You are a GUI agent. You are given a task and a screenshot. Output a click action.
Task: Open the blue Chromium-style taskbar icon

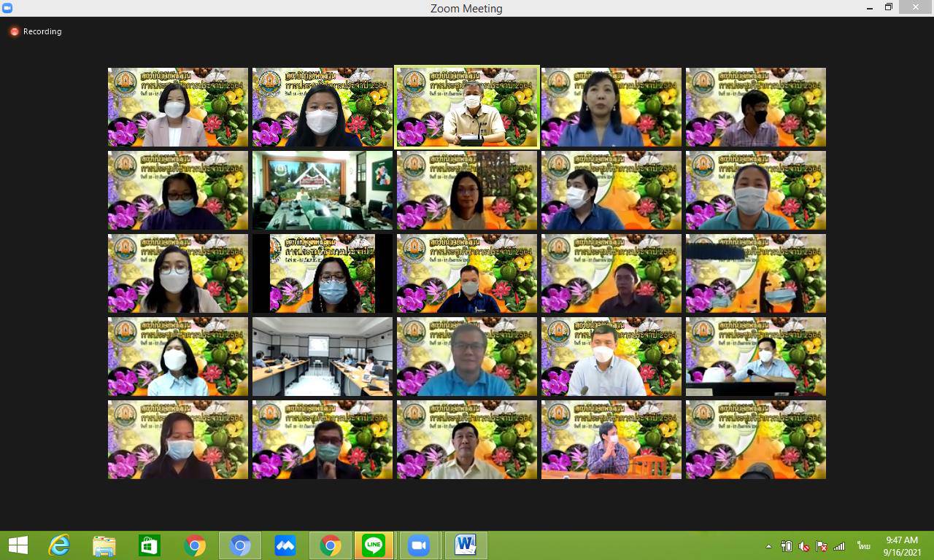[240, 545]
